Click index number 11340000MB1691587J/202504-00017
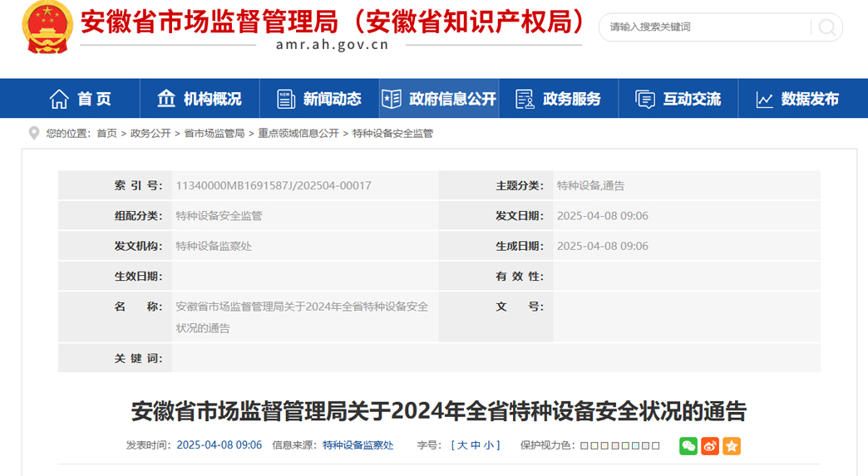The height and width of the screenshot is (476, 868). click(x=274, y=186)
